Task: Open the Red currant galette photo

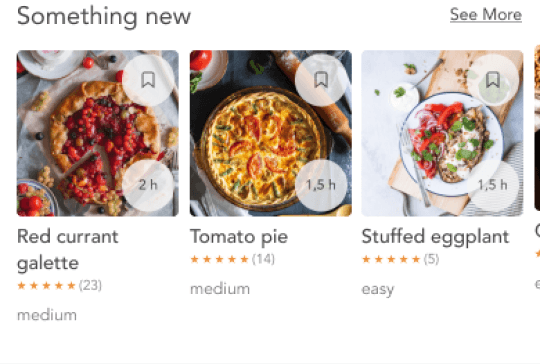Action: [x=98, y=133]
